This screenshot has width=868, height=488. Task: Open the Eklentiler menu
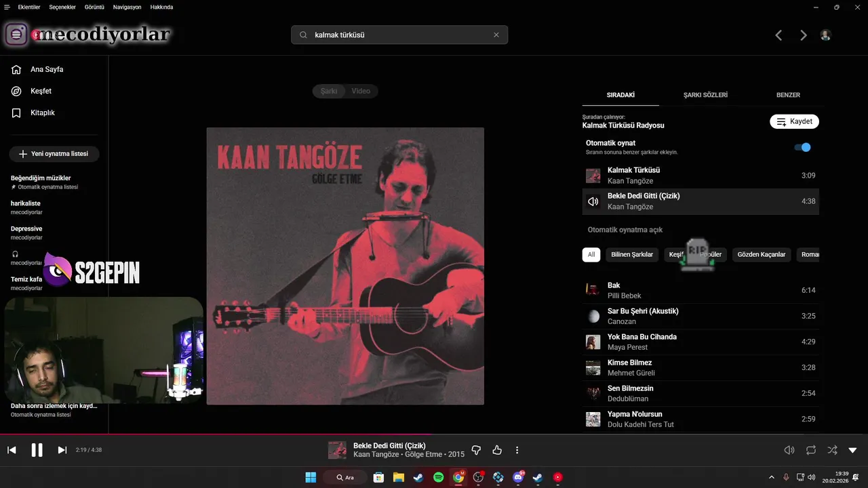tap(29, 7)
